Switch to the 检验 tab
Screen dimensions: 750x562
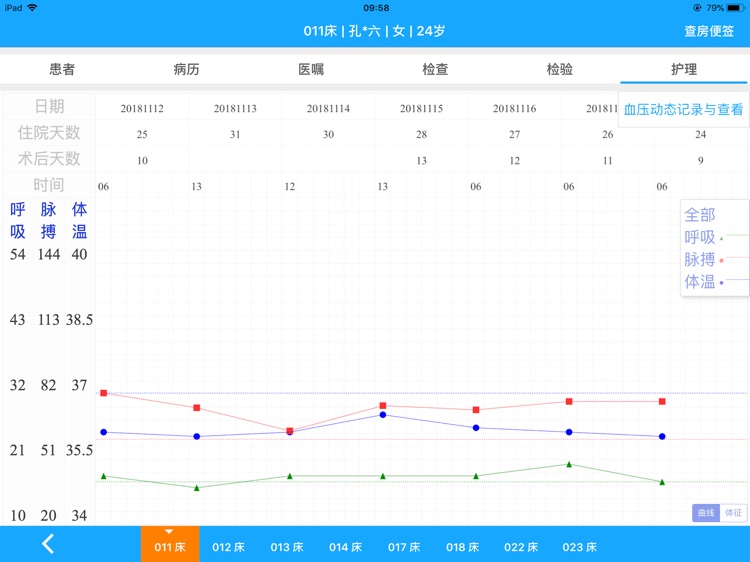coord(560,69)
